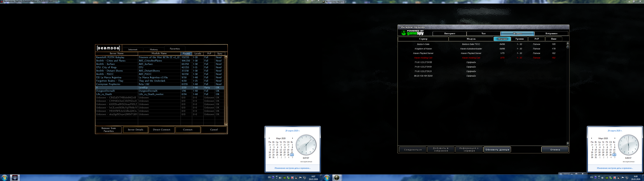Click Action Center flag near the 6:07 clock
644x181 pixels.
point(301,178)
